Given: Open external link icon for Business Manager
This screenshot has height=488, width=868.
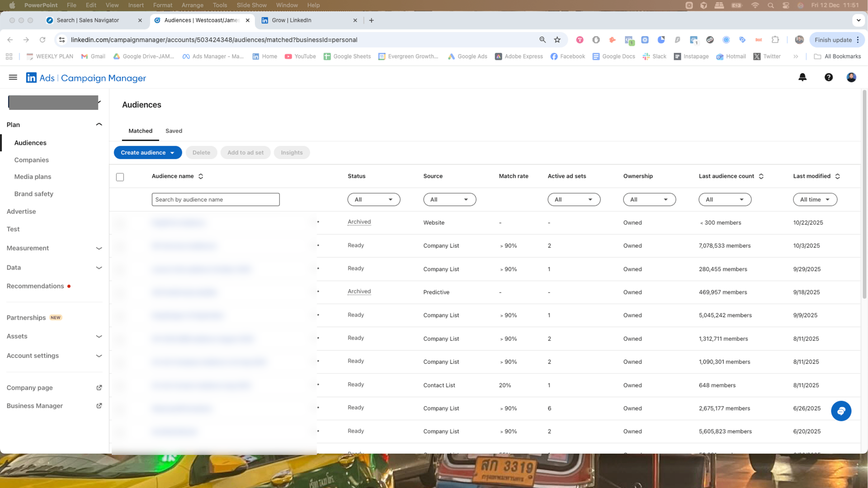Looking at the screenshot, I should click(x=99, y=406).
